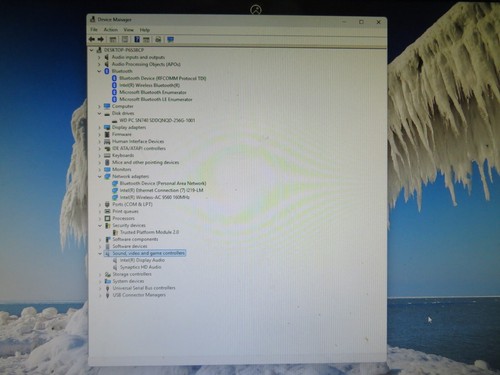
Task: Expand the Display adapters category
Action: click(x=99, y=127)
